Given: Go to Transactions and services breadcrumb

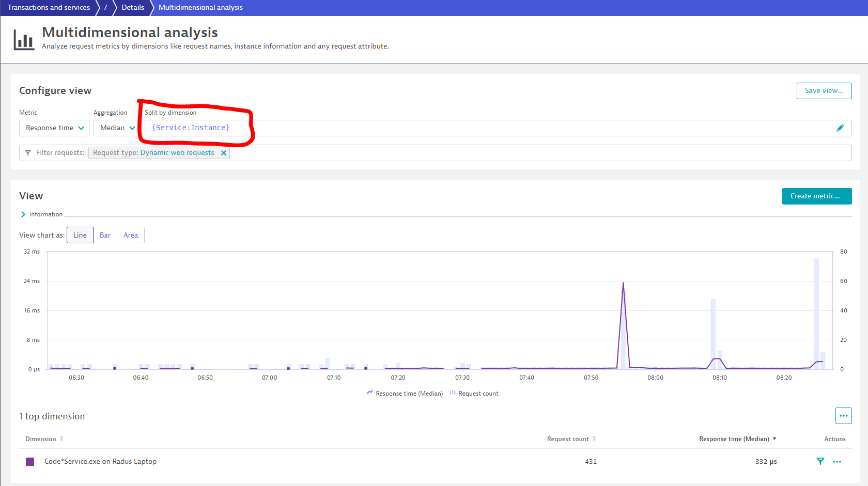Looking at the screenshot, I should 49,8.
